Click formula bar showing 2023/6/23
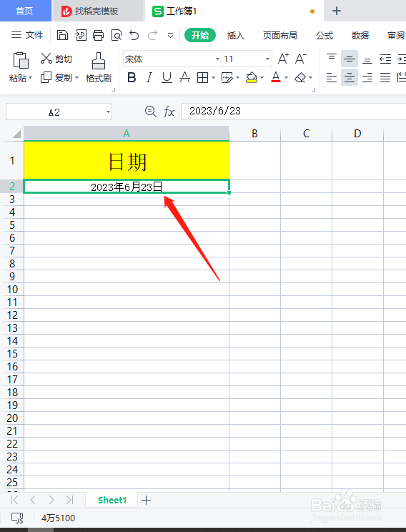Viewport: 406px width, 532px height. pyautogui.click(x=293, y=112)
